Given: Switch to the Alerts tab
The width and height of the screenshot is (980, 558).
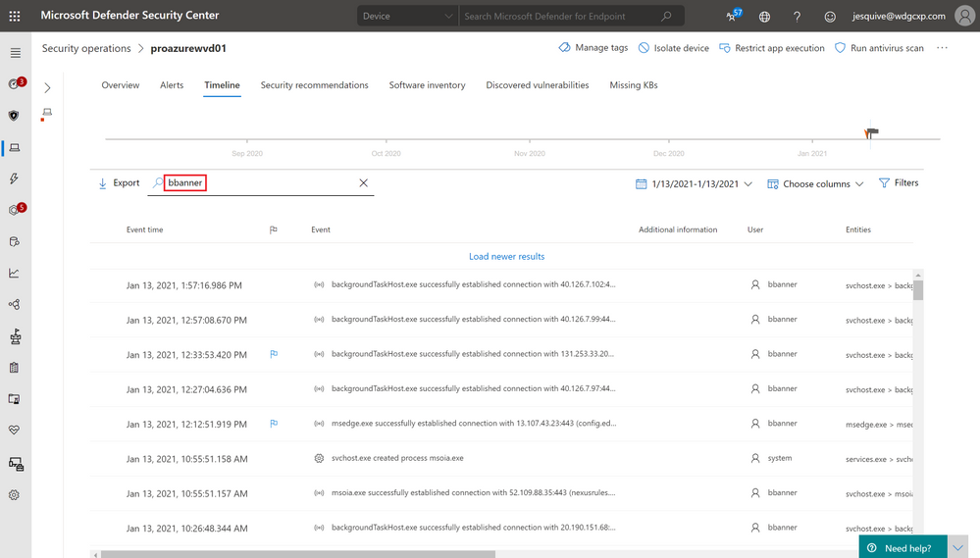Looking at the screenshot, I should pos(172,85).
